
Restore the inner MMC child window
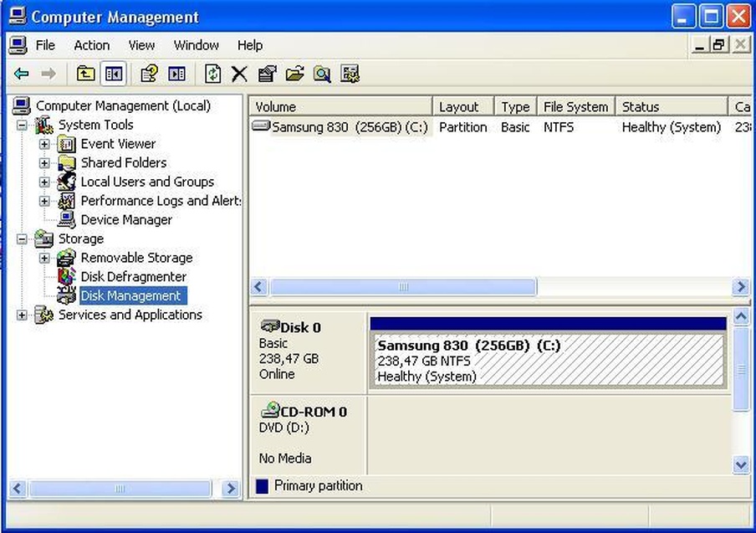(718, 45)
